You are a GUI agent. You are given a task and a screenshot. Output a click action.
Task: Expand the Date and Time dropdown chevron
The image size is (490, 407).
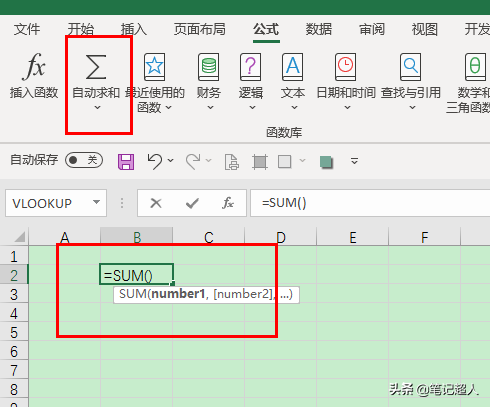pyautogui.click(x=347, y=108)
